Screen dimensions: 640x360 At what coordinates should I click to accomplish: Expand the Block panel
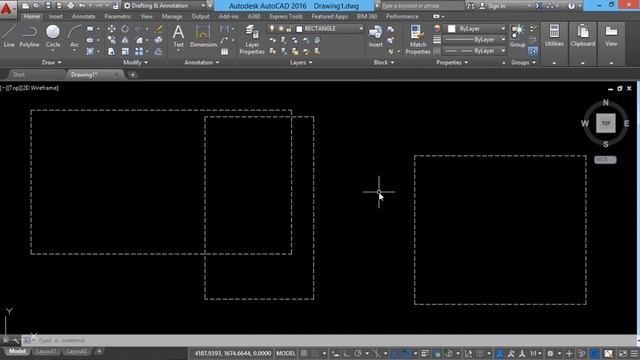384,62
